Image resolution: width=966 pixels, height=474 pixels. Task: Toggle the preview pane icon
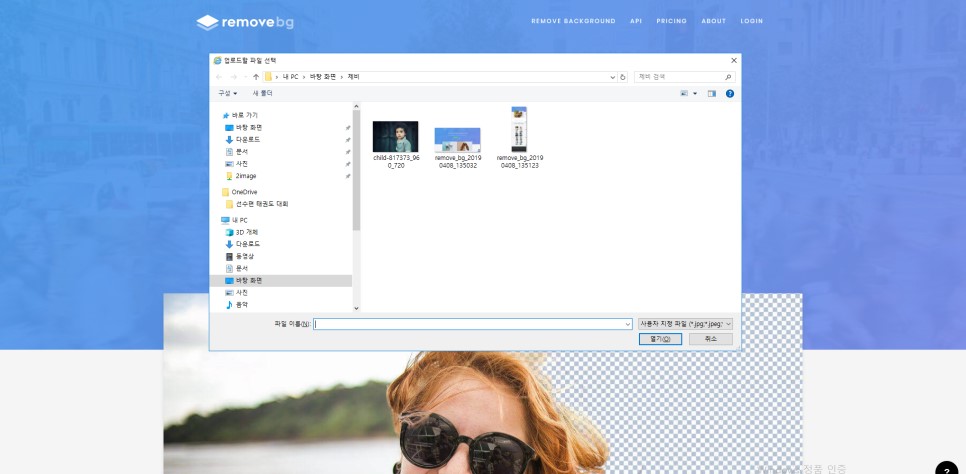712,94
